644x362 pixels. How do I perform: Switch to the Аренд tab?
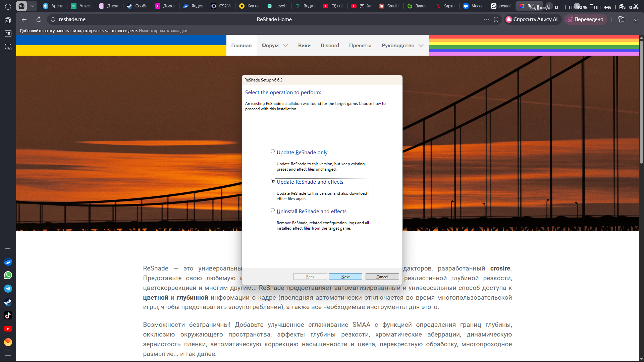point(53,6)
